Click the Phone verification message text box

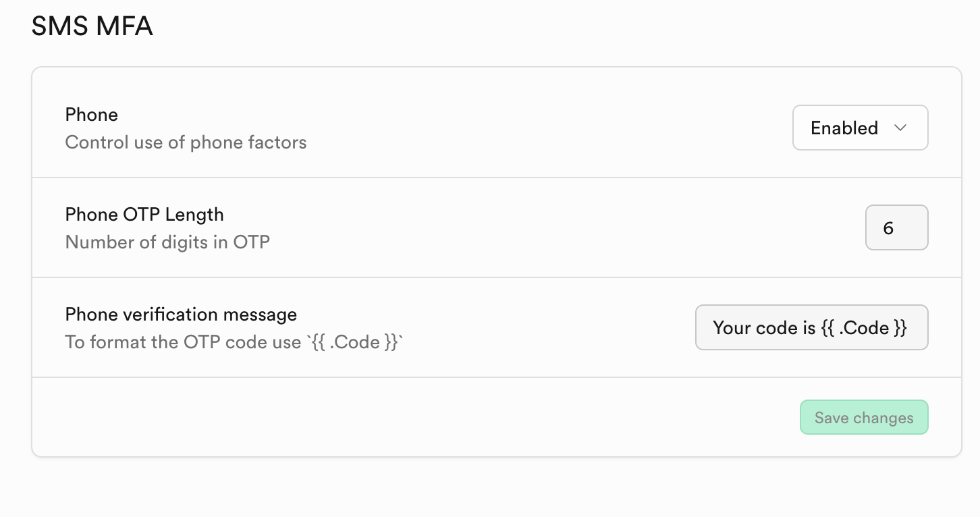click(x=811, y=328)
